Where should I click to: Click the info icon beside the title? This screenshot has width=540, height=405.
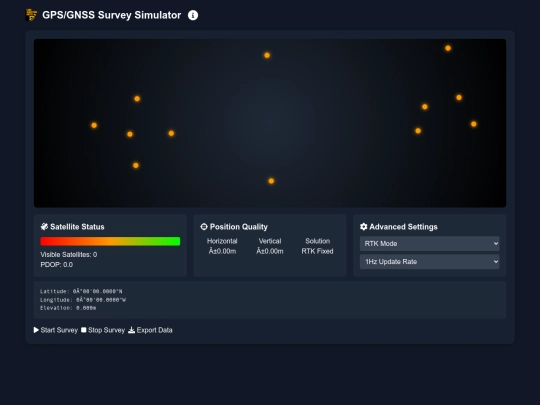pos(193,15)
